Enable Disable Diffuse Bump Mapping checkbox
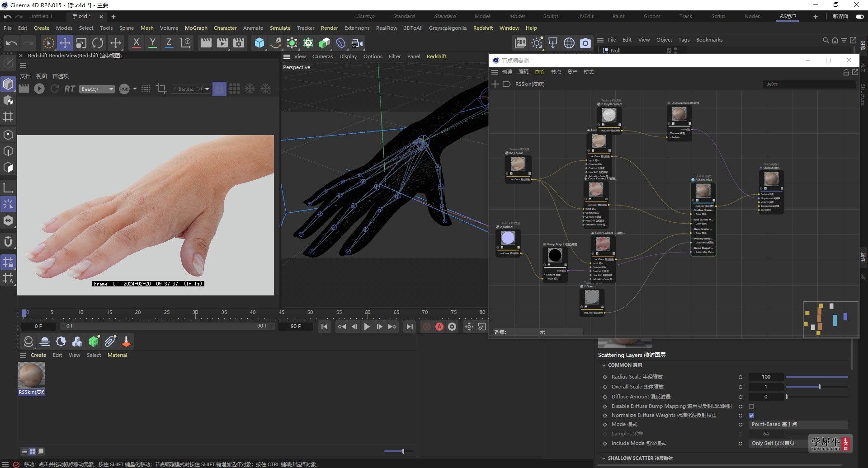This screenshot has width=868, height=468. [x=751, y=407]
